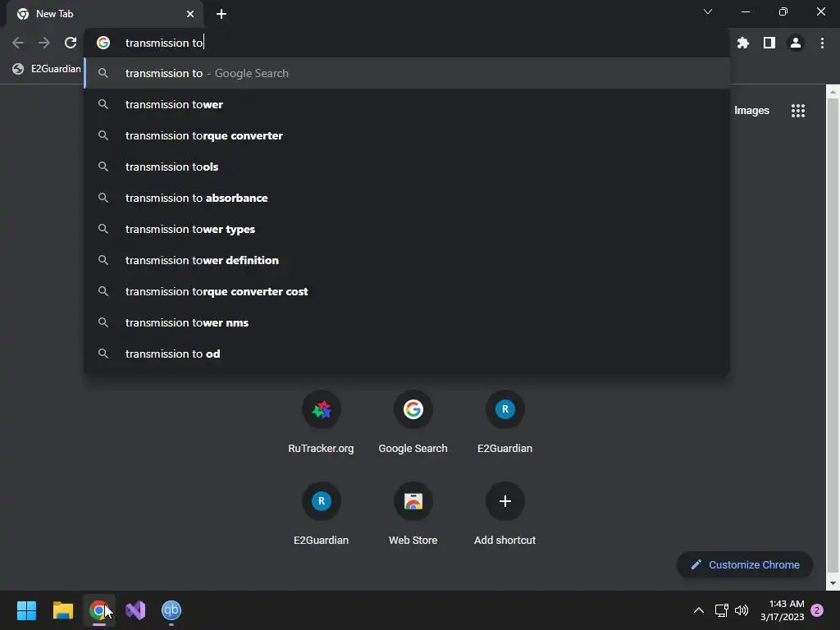Screen dimensions: 840x630
Task: Choose 'transmission to absorbance' suggestion
Action: (407, 198)
